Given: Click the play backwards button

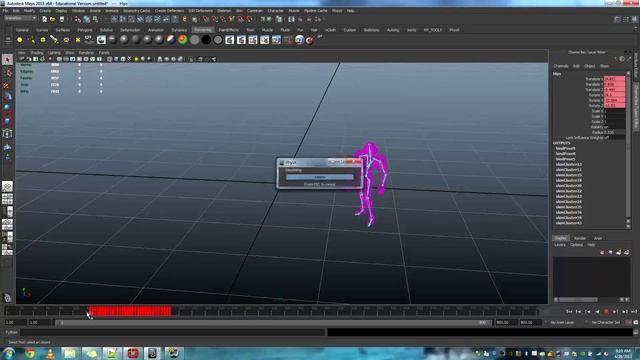Looking at the screenshot, I should [597, 312].
